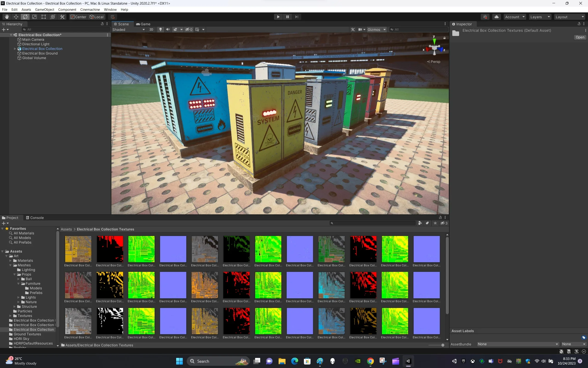Image resolution: width=588 pixels, height=368 pixels.
Task: Open the Ground Textures folder
Action: pyautogui.click(x=27, y=334)
